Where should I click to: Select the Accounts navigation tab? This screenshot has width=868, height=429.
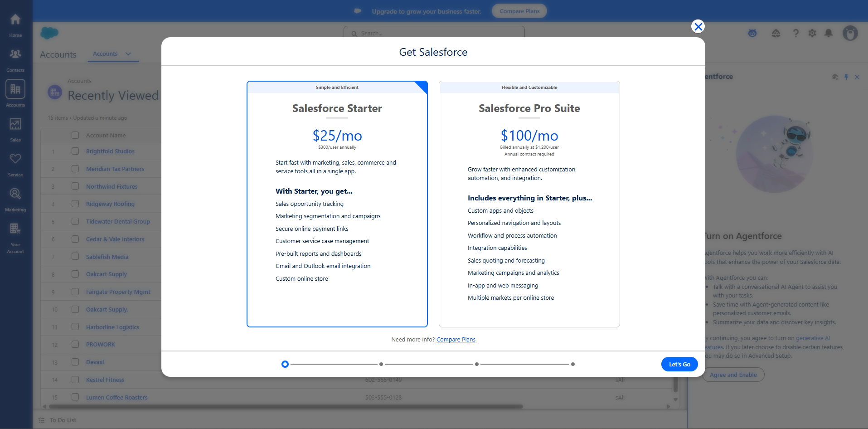(x=105, y=54)
